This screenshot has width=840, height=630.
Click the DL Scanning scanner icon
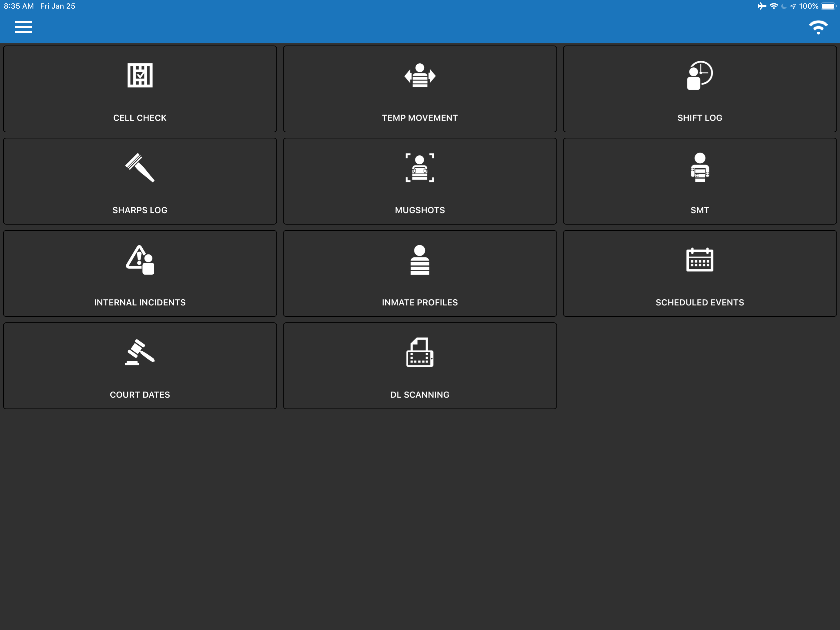tap(420, 352)
